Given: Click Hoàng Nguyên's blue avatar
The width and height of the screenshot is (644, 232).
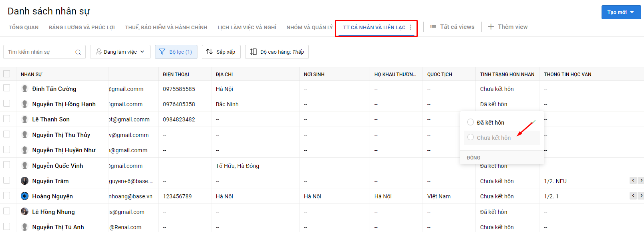Looking at the screenshot, I should (24, 196).
